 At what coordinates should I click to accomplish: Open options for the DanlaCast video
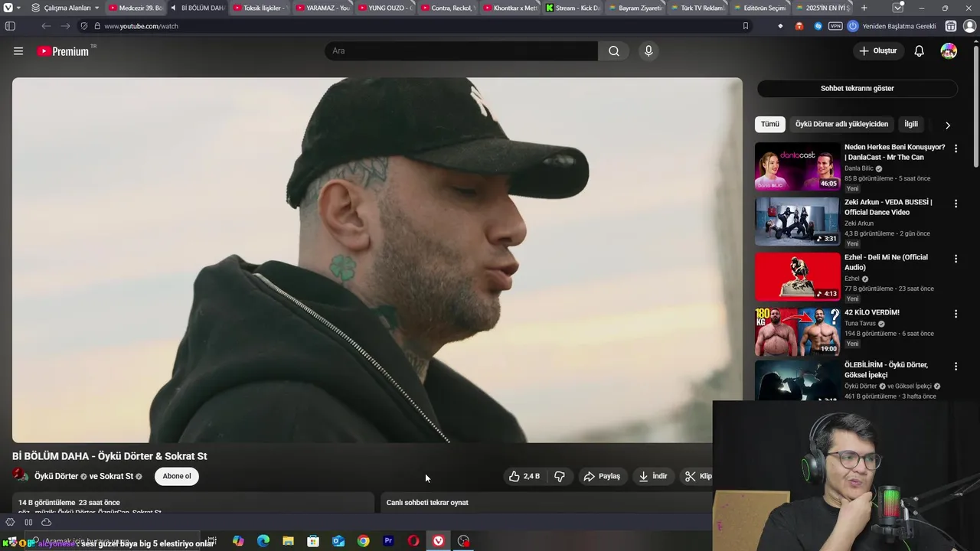[x=955, y=148]
